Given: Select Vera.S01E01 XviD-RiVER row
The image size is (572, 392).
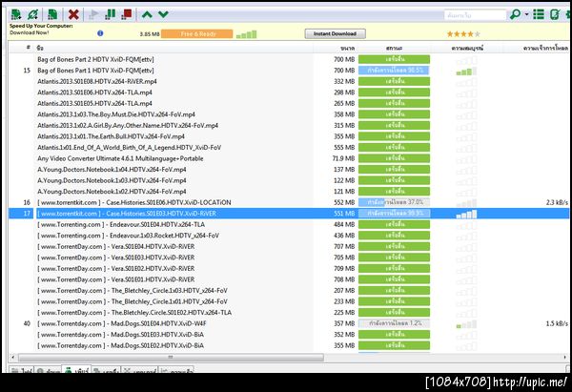Looking at the screenshot, I should [x=289, y=279].
